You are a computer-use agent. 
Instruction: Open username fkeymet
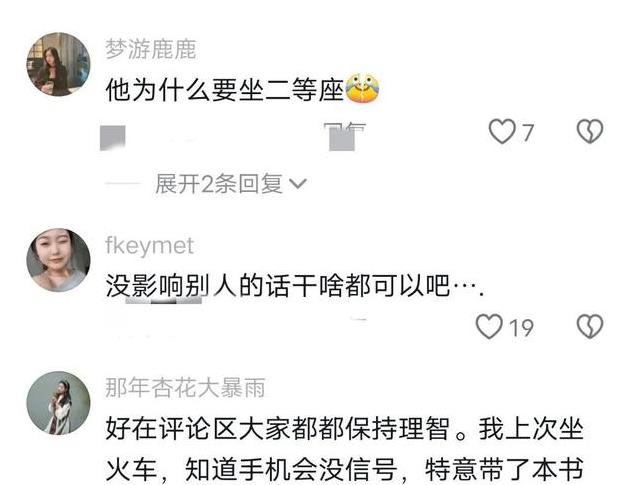[x=150, y=246]
